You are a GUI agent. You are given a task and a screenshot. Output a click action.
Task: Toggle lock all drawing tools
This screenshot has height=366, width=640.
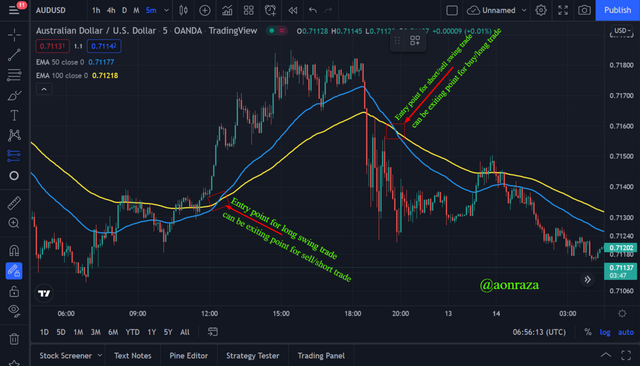[14, 291]
